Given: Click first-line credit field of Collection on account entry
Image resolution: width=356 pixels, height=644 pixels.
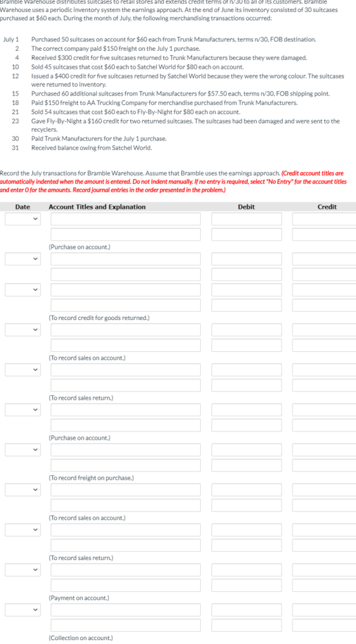Looking at the screenshot, I should click(324, 610).
